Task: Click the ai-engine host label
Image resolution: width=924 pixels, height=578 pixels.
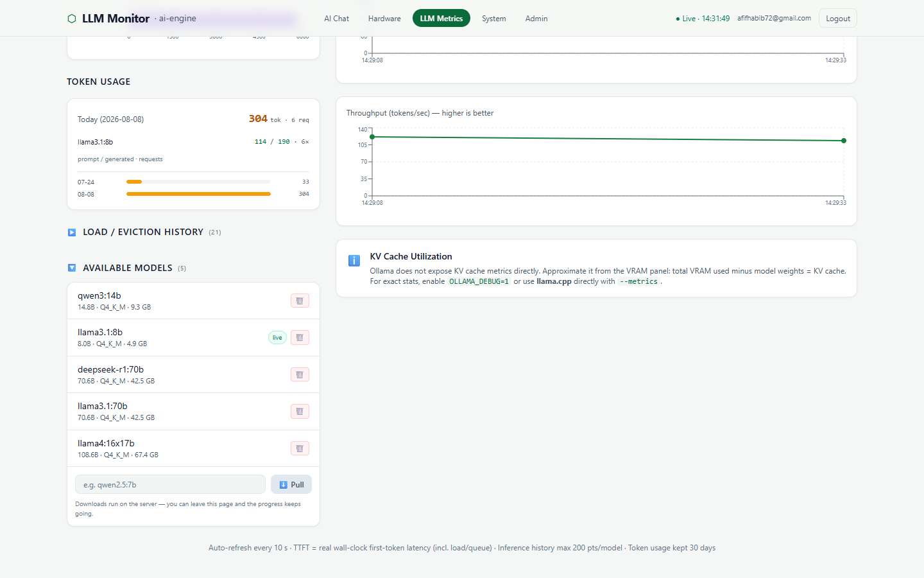Action: tap(177, 19)
